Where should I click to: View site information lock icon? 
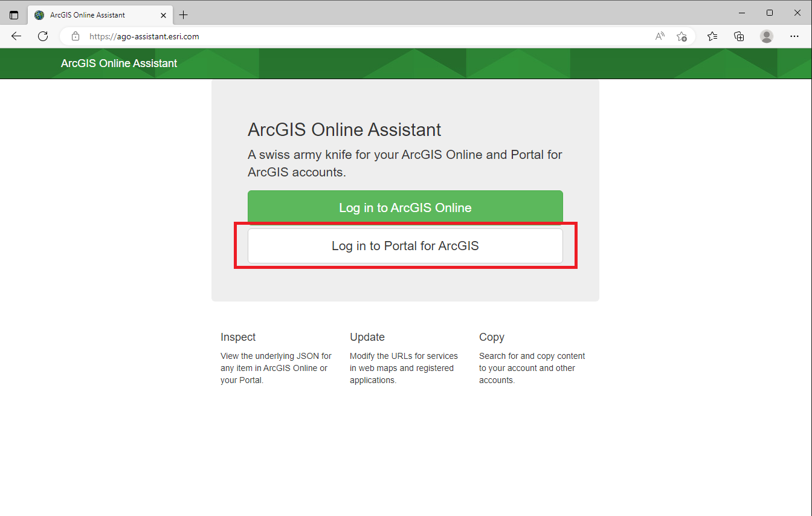coord(76,36)
